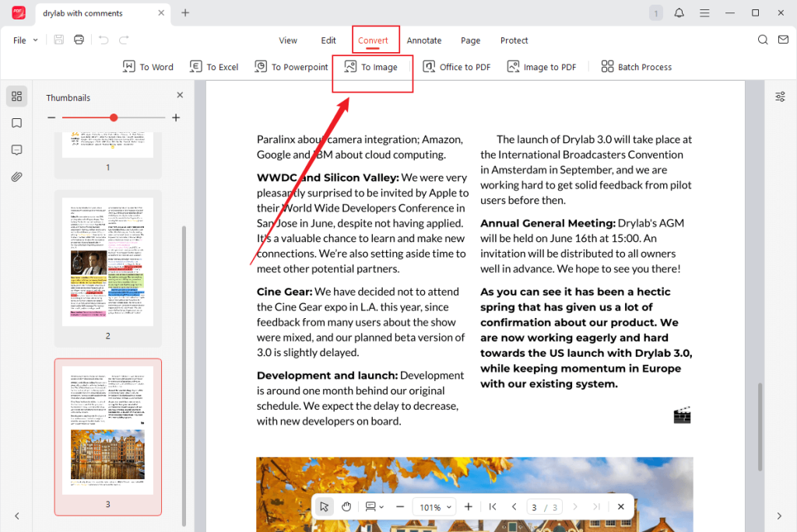Open the Bookmarks panel in the sidebar
Image resolution: width=797 pixels, height=532 pixels.
[16, 123]
